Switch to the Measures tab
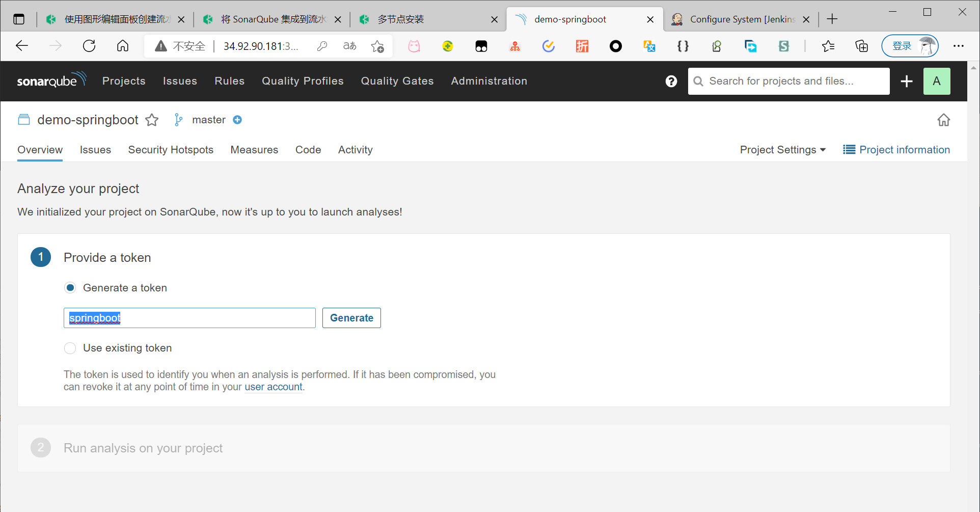Screen dimensions: 980x512 tap(254, 150)
